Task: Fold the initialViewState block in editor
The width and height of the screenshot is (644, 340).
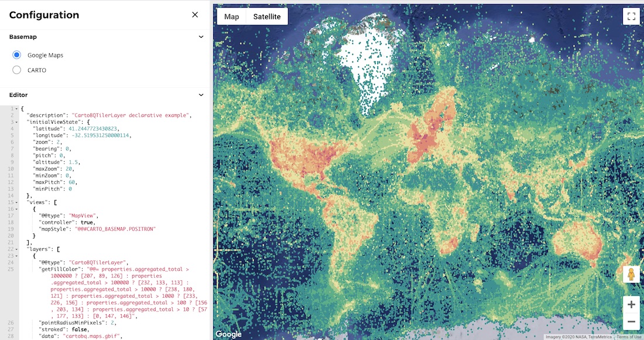Action: [16, 122]
